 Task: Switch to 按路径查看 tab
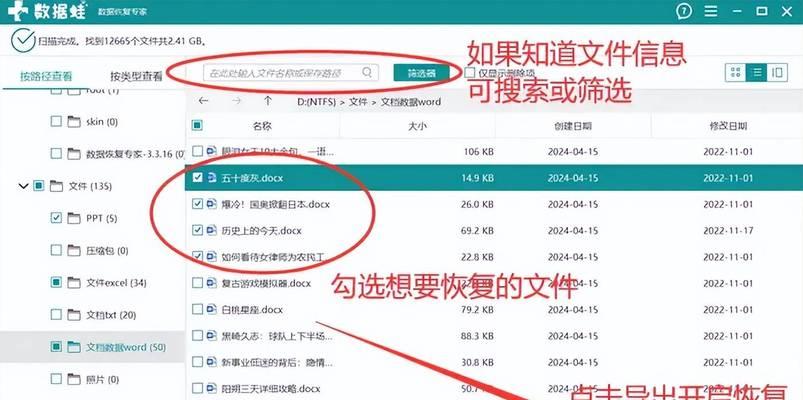click(x=46, y=76)
